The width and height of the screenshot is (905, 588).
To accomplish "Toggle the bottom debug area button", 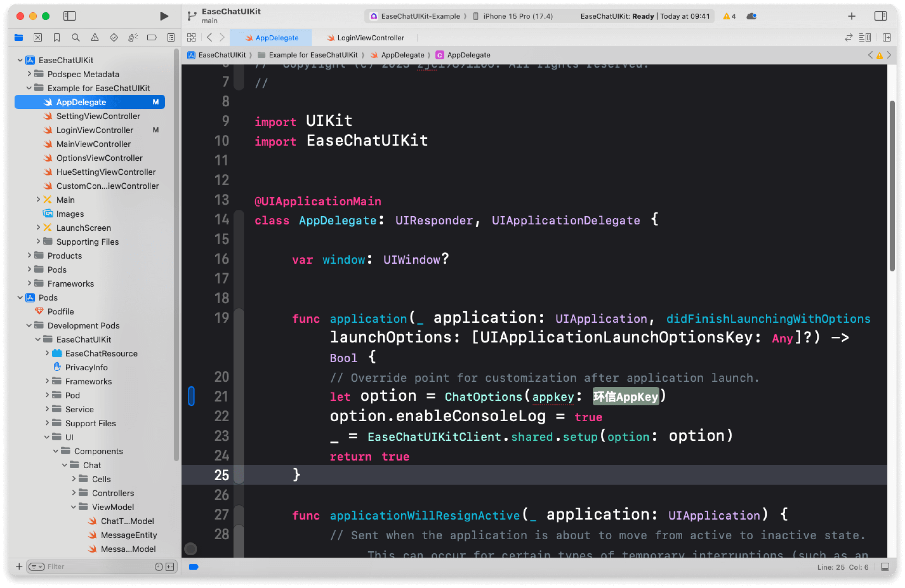I will 885,567.
